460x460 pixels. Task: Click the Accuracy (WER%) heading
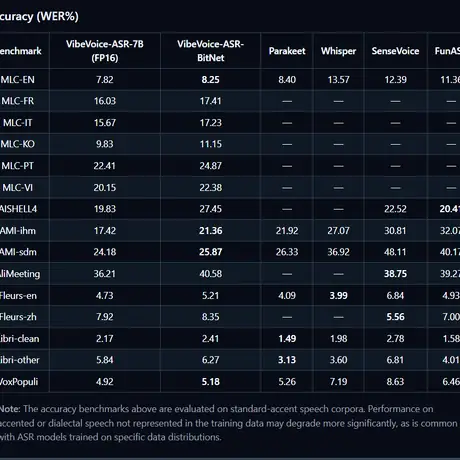click(39, 16)
